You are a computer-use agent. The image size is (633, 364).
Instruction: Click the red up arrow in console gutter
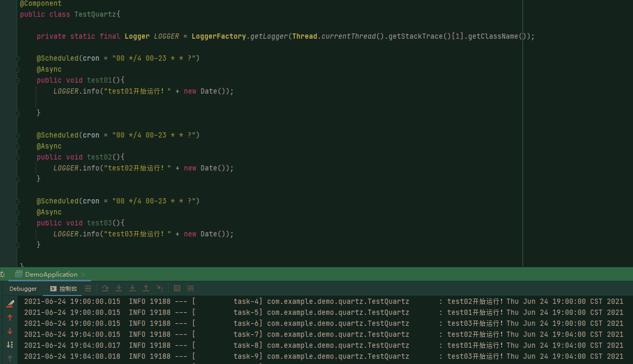click(10, 317)
